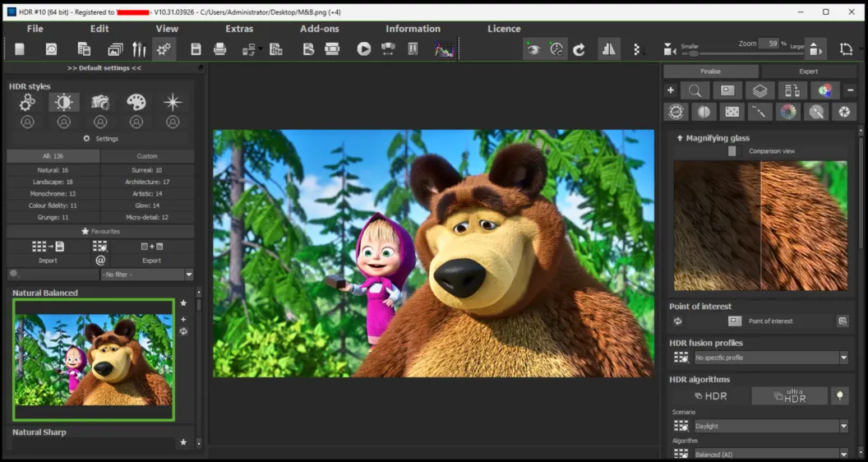Switch to the Expert tab
The width and height of the screenshot is (868, 462).
coord(808,72)
